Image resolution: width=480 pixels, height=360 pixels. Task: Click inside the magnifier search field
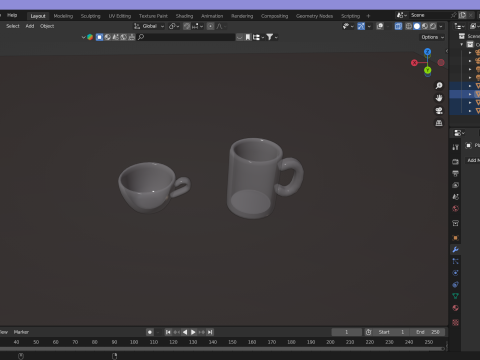pos(186,37)
